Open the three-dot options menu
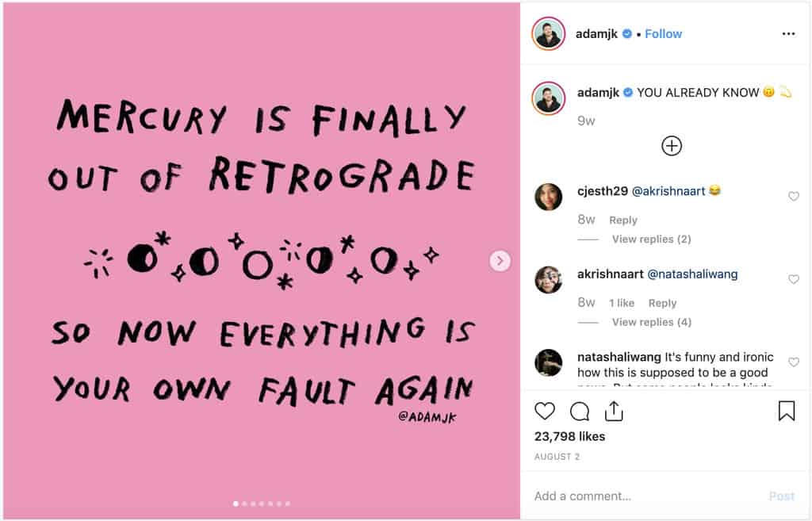 click(789, 33)
